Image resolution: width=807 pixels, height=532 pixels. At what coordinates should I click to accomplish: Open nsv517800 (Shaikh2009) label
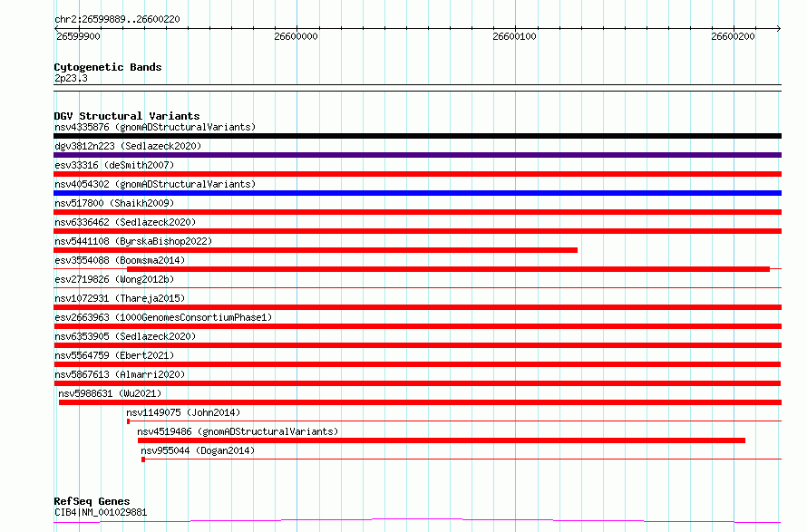[x=114, y=203]
